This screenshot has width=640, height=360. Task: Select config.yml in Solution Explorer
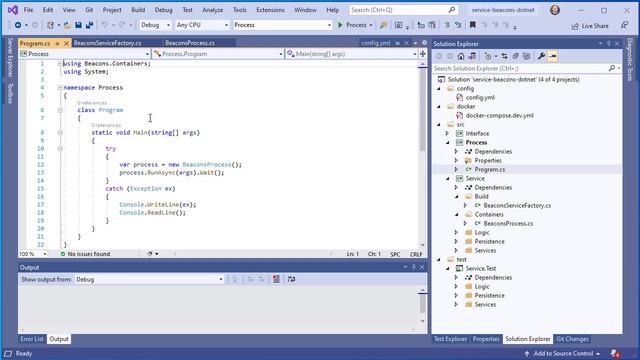pyautogui.click(x=480, y=98)
